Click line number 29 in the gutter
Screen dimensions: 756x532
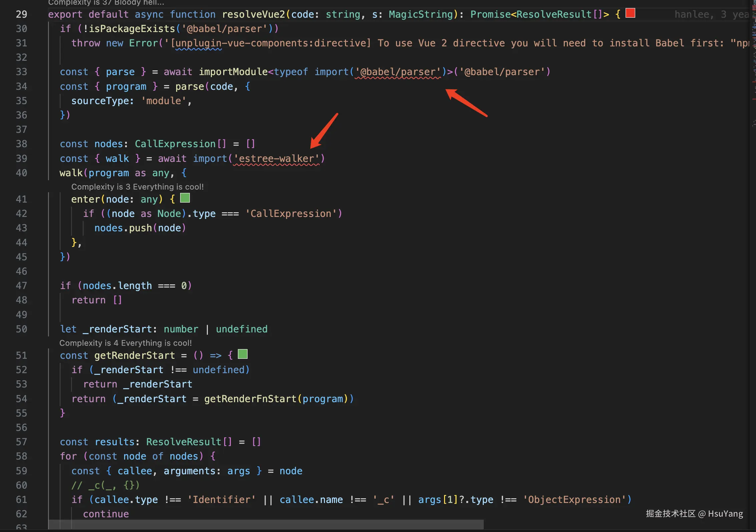click(21, 14)
